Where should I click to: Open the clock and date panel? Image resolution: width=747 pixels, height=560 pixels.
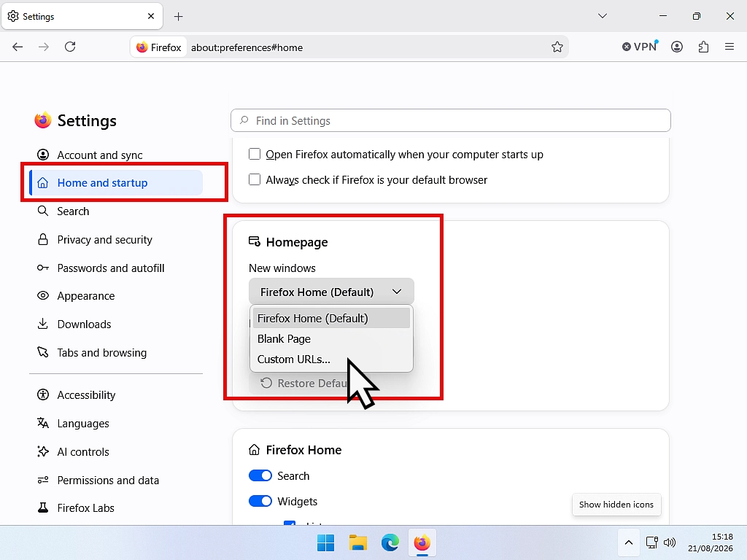tap(711, 542)
